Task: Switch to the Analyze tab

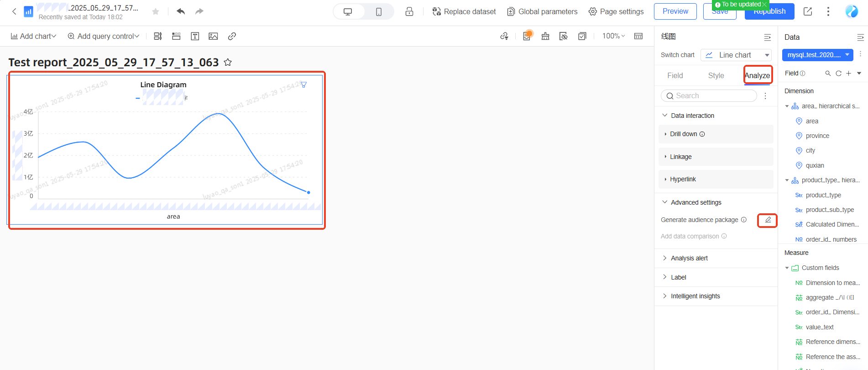Action: pos(757,75)
